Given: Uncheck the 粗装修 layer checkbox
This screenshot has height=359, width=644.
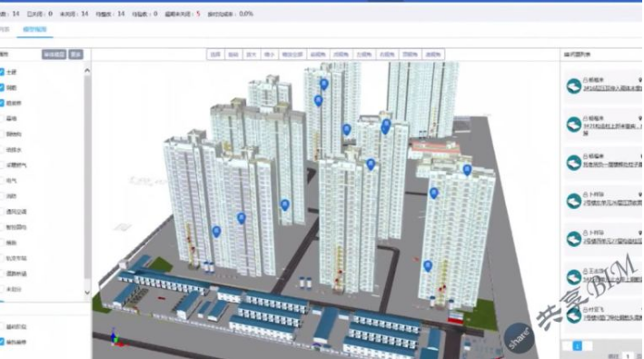Looking at the screenshot, I should [x=2, y=103].
